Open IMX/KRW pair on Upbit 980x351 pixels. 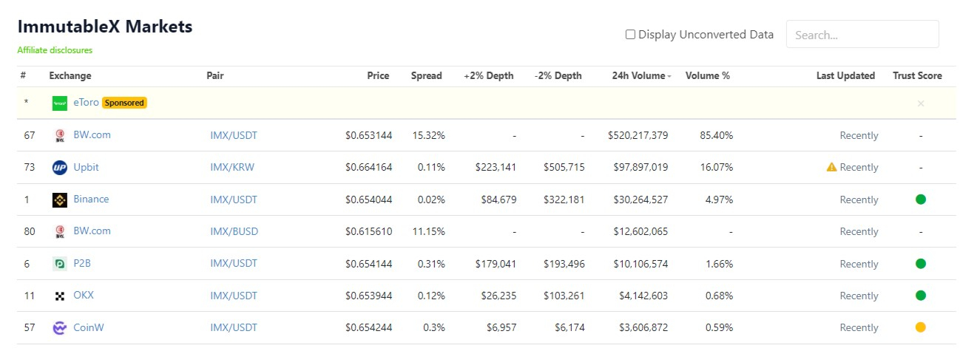pyautogui.click(x=232, y=167)
